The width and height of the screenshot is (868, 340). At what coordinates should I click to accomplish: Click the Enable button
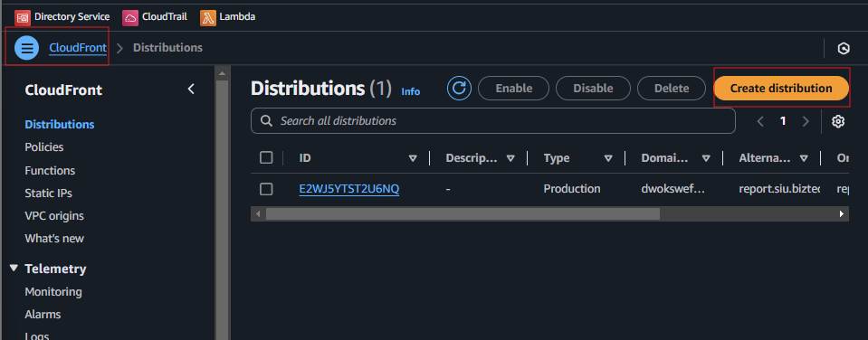514,89
